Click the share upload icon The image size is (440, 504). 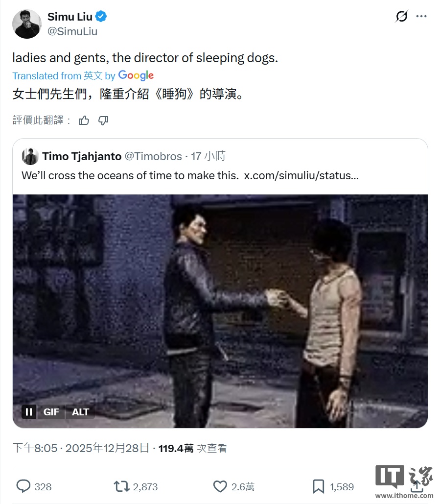click(417, 486)
